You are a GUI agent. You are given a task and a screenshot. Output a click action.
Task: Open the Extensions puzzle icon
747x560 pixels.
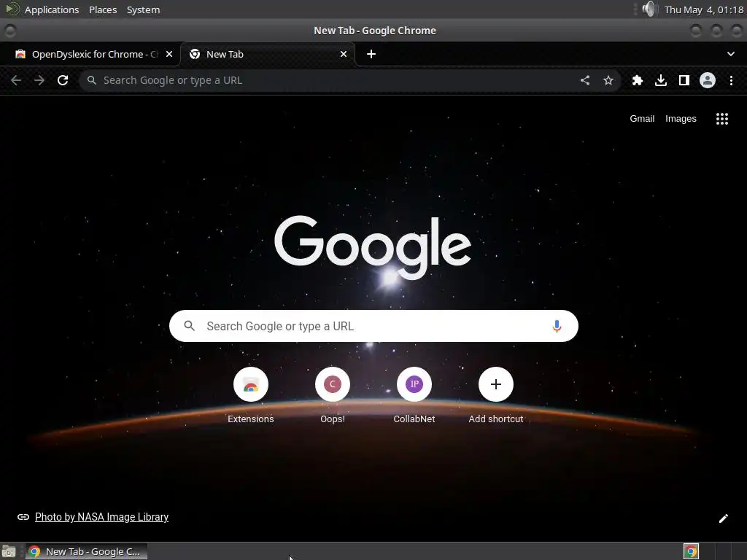coord(638,80)
